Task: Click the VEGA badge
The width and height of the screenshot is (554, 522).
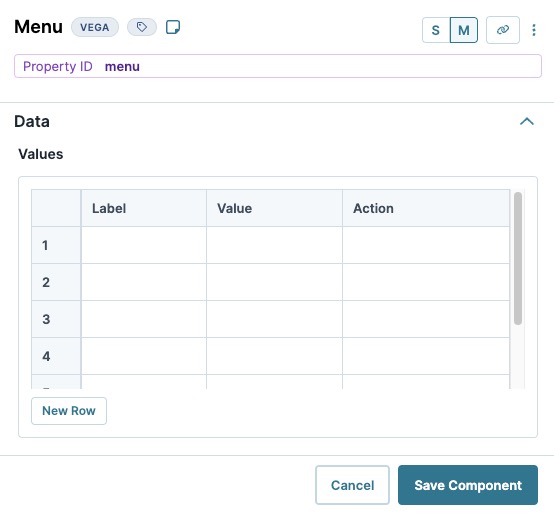Action: click(x=95, y=27)
